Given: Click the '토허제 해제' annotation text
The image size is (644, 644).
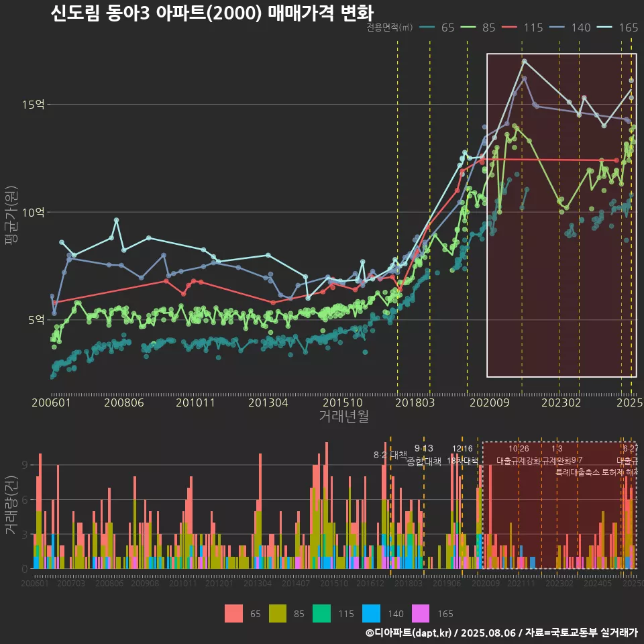Looking at the screenshot, I should pos(619,472).
